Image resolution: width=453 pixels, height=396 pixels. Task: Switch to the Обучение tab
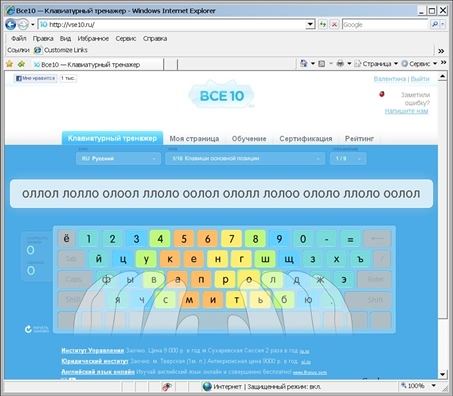pyautogui.click(x=249, y=139)
